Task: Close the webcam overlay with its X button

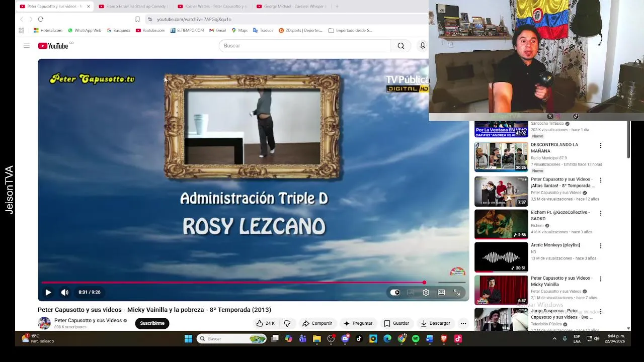Action: coord(550,117)
